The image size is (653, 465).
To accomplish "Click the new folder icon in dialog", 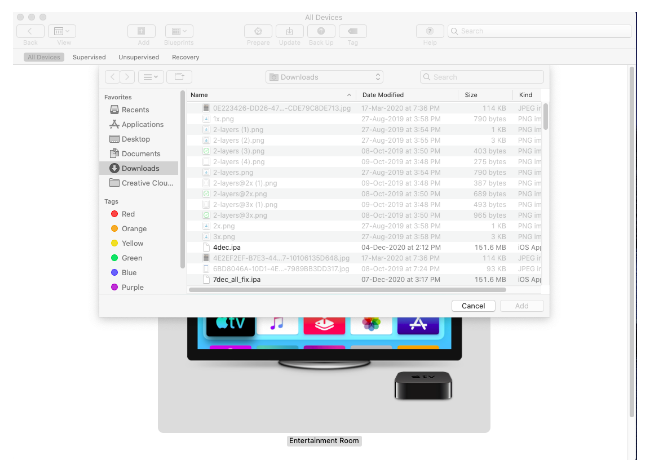I will pyautogui.click(x=179, y=77).
